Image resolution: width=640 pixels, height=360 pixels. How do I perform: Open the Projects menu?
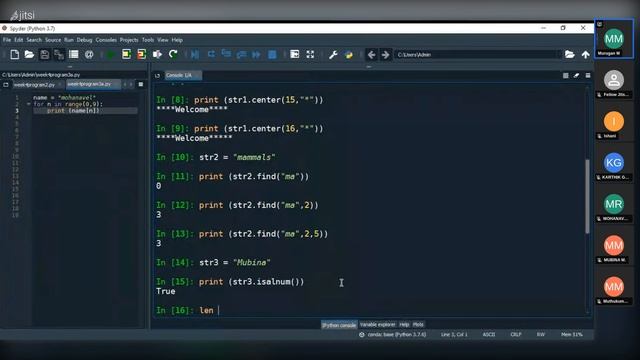click(x=129, y=40)
